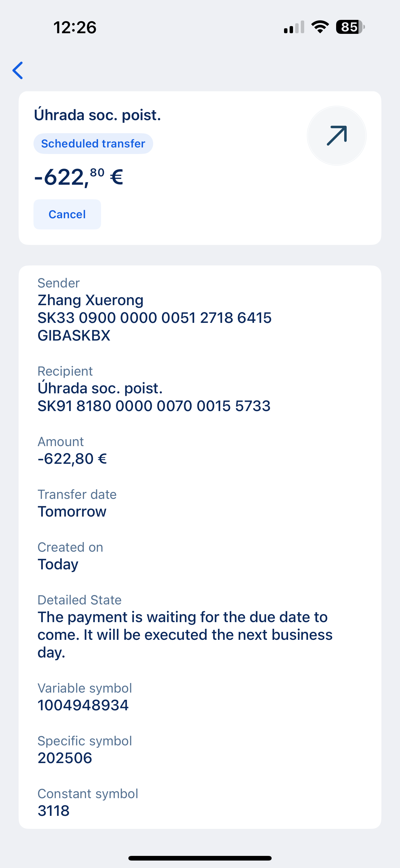Cancel the scheduled transfer
This screenshot has height=868, width=400.
pos(67,214)
